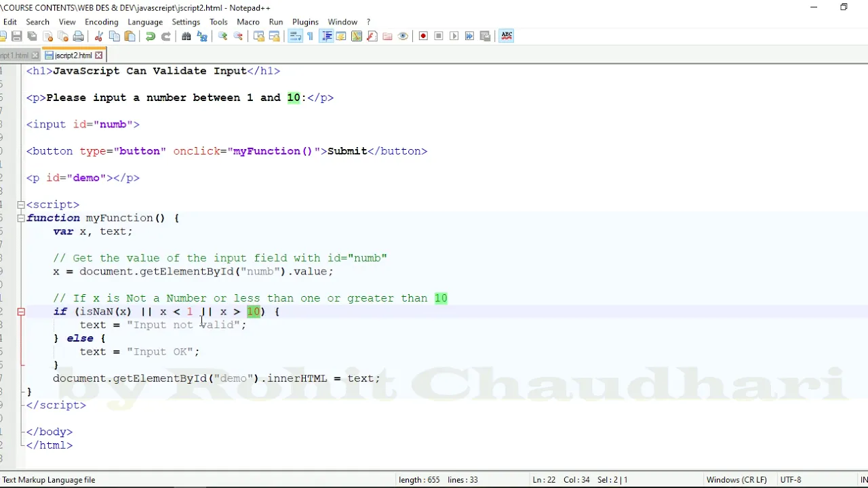868x488 pixels.
Task: Print the current document
Action: click(79, 36)
